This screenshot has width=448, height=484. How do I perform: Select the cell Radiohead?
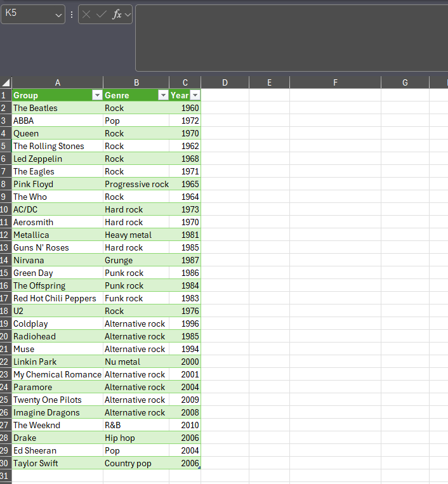pyautogui.click(x=58, y=336)
